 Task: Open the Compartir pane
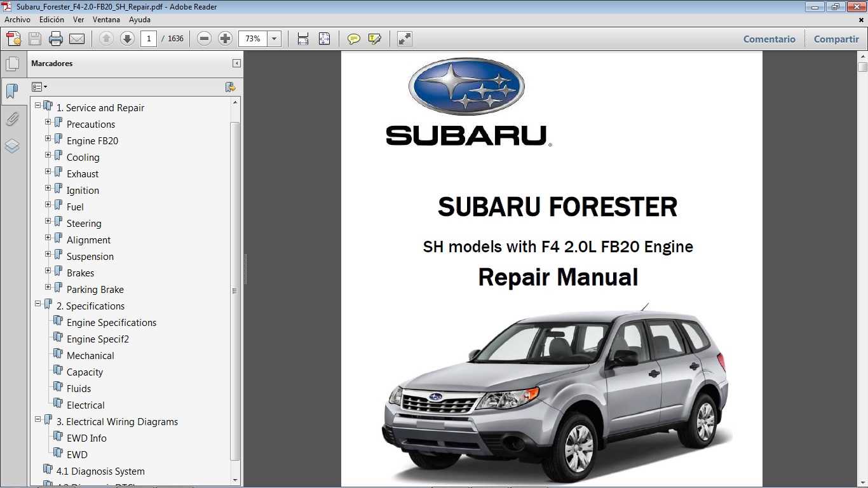836,39
